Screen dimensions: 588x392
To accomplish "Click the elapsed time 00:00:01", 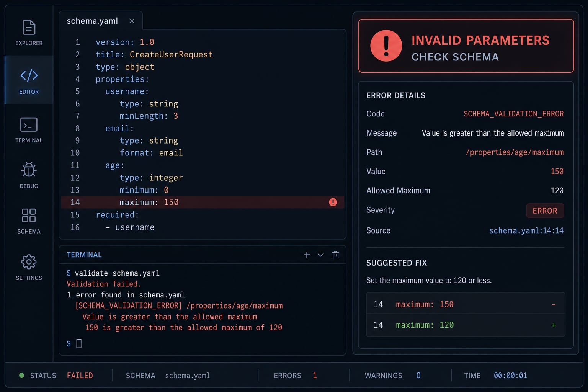I will (x=510, y=376).
